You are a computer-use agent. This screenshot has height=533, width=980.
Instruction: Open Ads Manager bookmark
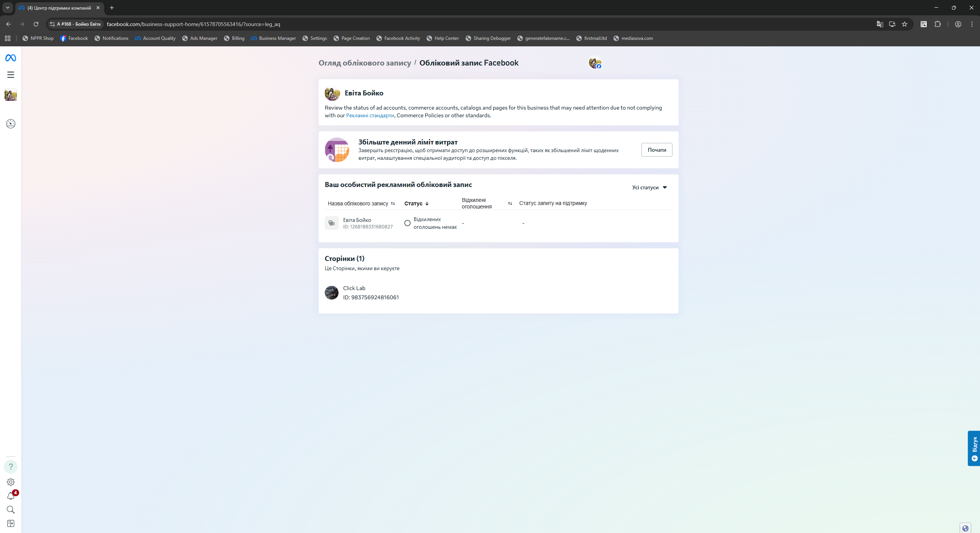[200, 38]
